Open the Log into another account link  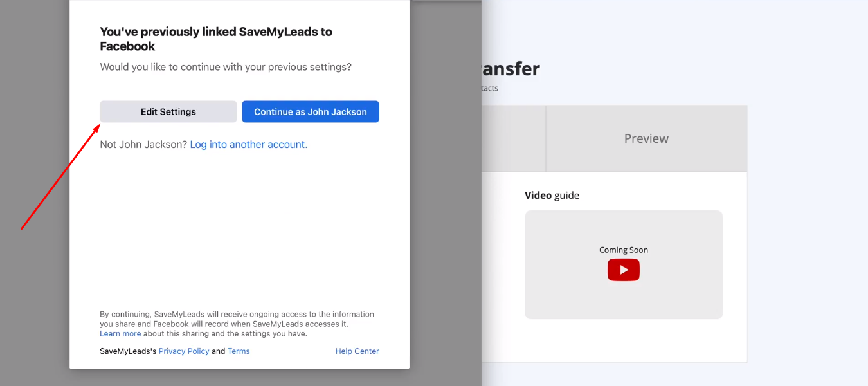[x=249, y=145]
